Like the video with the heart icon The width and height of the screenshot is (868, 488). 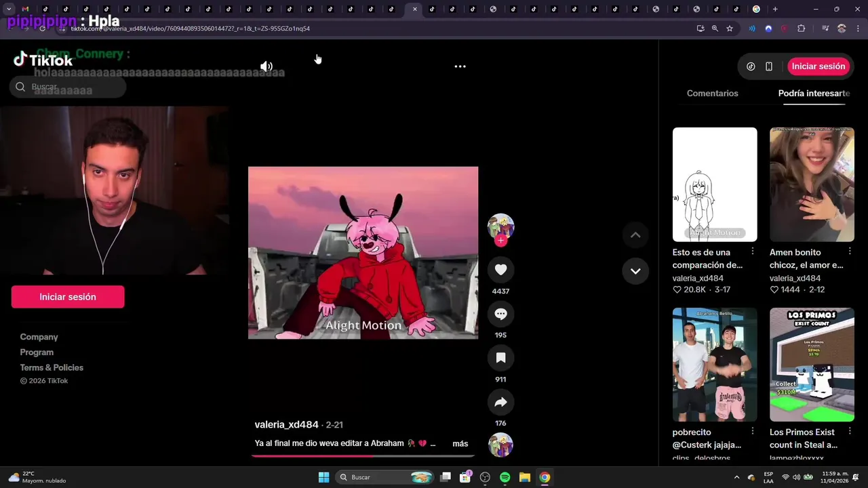500,270
